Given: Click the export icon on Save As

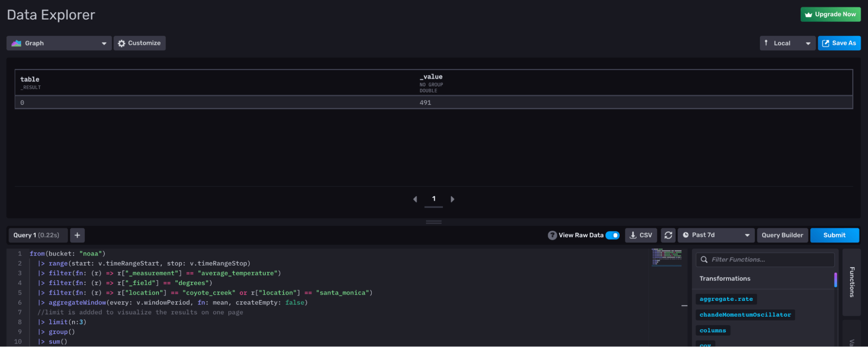Looking at the screenshot, I should (x=825, y=43).
